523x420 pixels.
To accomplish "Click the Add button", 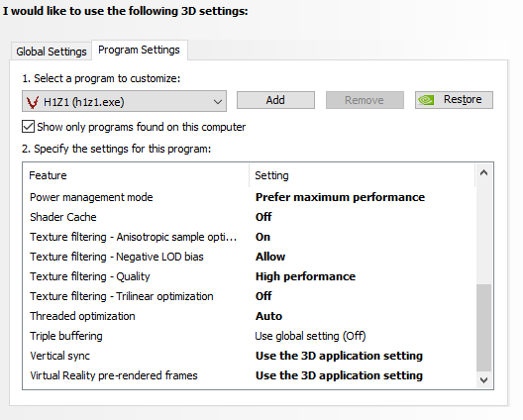I will point(275,100).
